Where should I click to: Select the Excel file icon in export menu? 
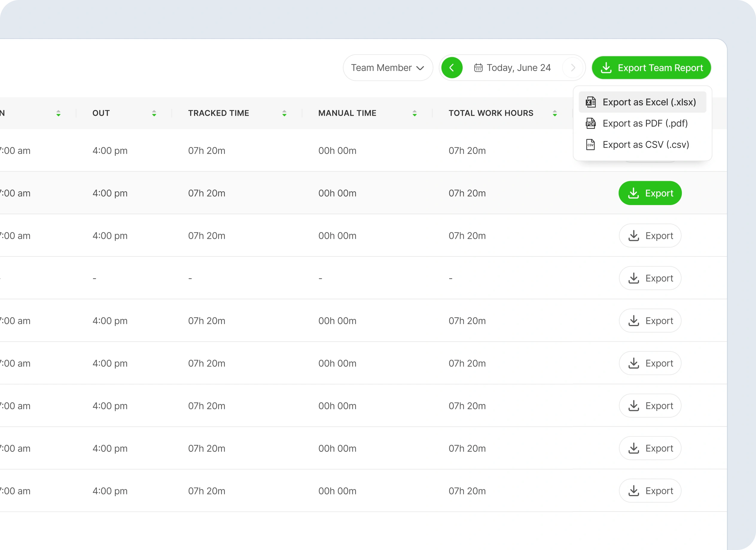(x=591, y=102)
